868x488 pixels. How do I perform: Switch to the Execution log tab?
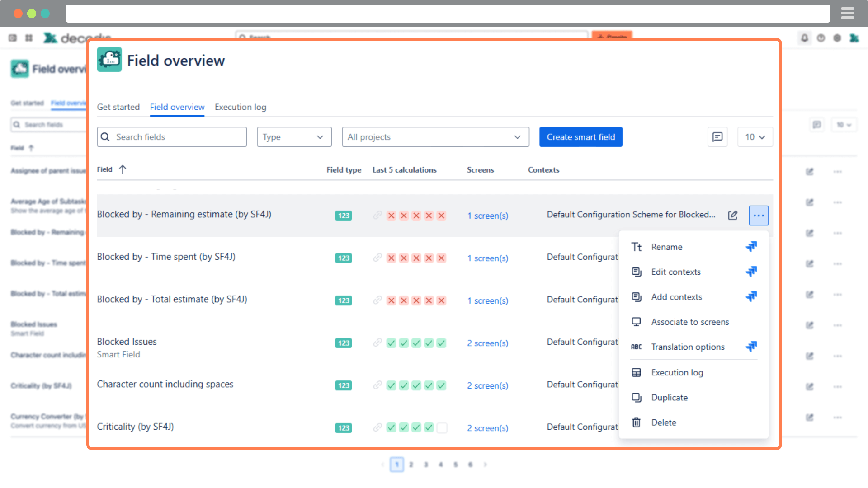tap(240, 107)
